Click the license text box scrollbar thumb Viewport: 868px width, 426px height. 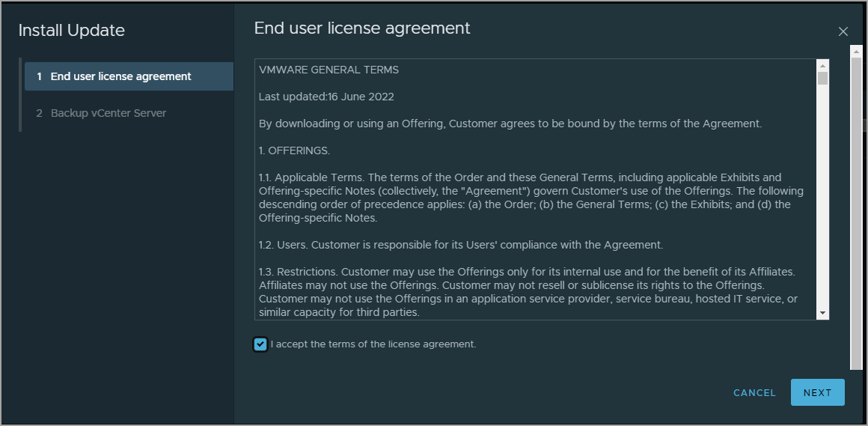point(822,78)
